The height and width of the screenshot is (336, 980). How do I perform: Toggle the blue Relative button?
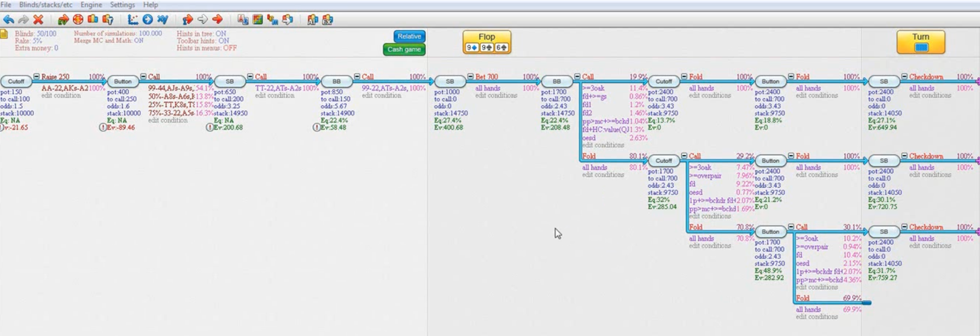409,36
